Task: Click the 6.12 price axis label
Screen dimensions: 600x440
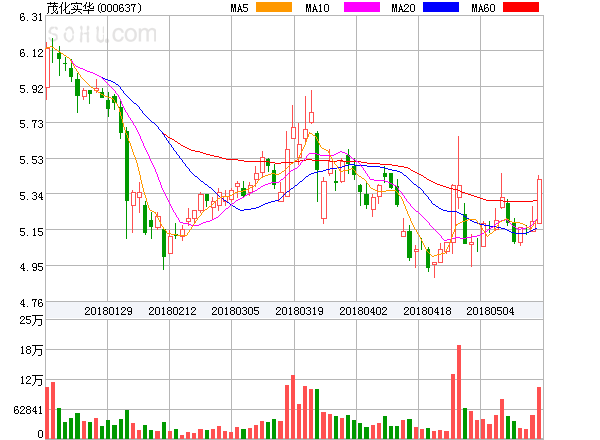Action: [x=31, y=53]
